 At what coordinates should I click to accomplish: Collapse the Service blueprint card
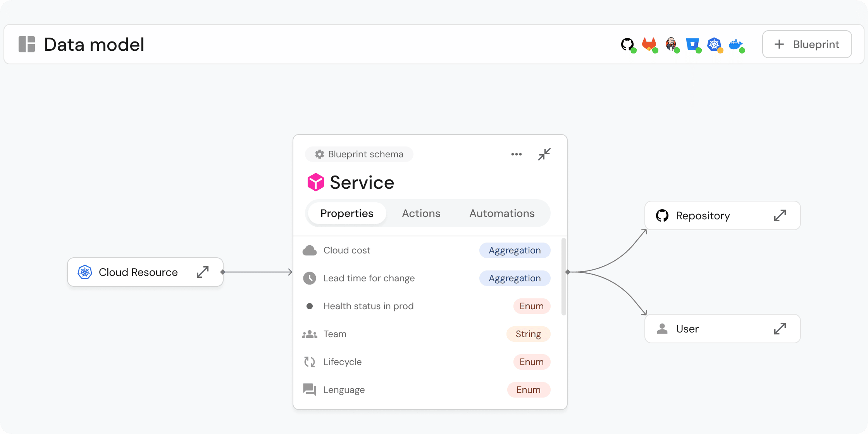544,154
